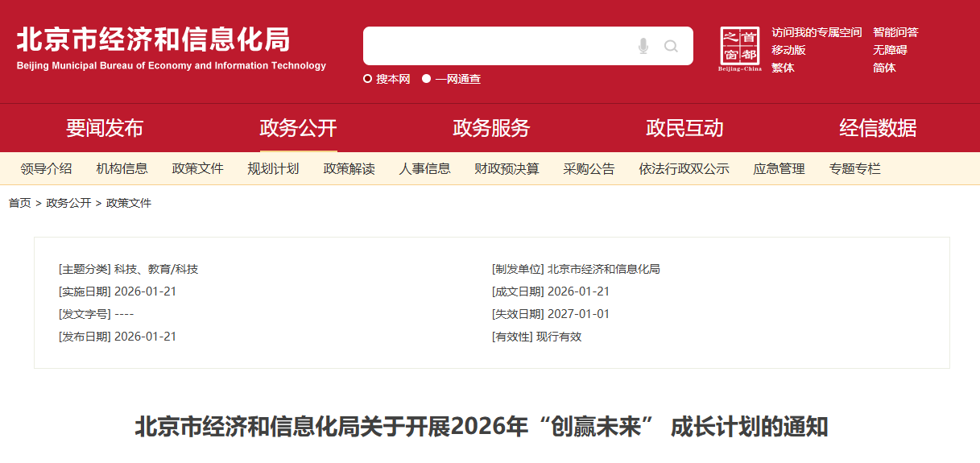Viewport: 980px width, 463px height.
Task: Switch to 繁体 traditional Chinese
Action: coord(783,68)
